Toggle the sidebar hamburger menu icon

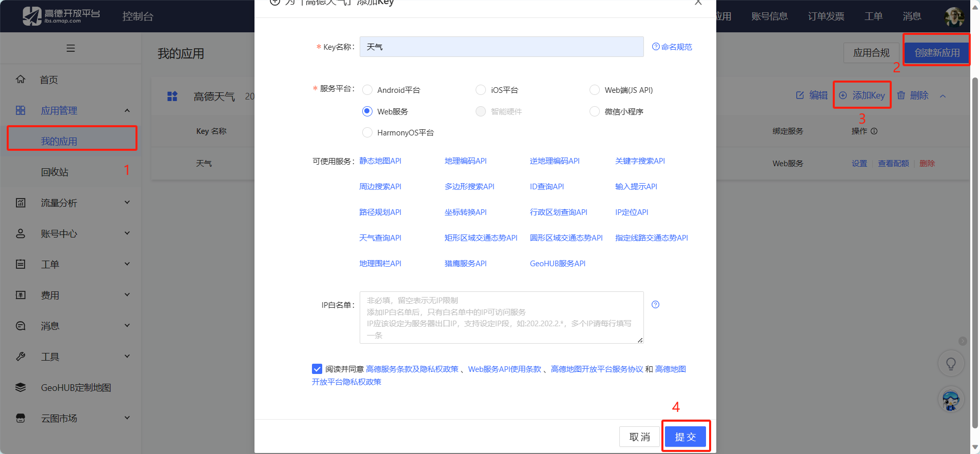coord(71,48)
